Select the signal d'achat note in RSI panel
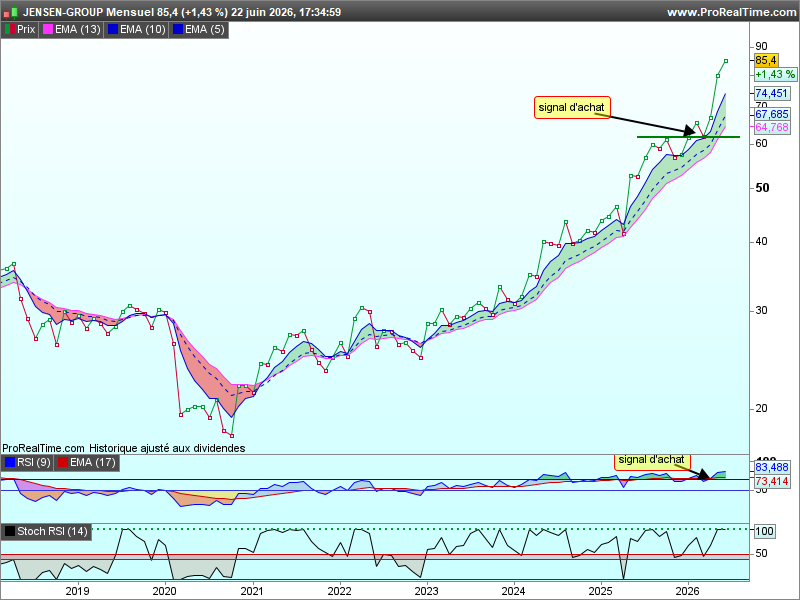The image size is (800, 600). click(652, 461)
